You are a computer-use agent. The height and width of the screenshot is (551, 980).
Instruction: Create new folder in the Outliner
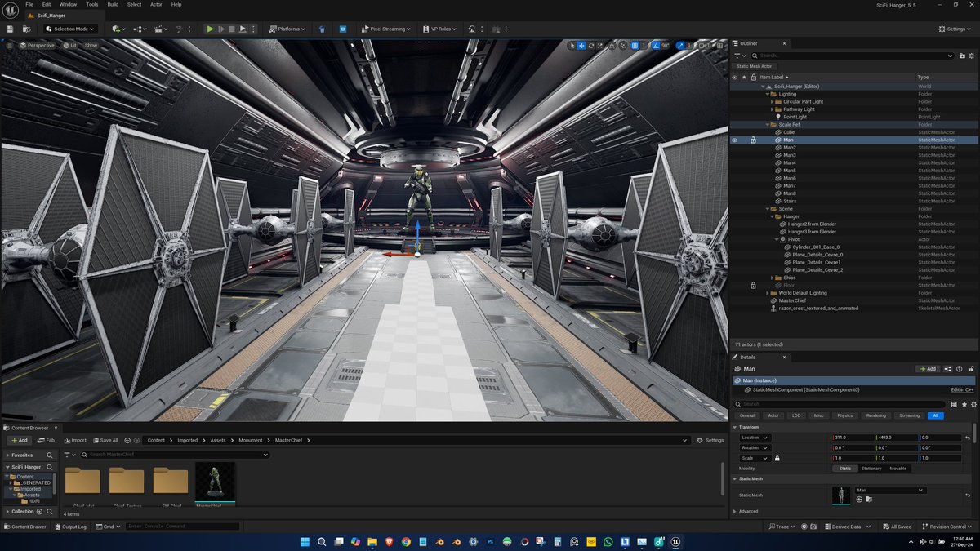(x=962, y=56)
